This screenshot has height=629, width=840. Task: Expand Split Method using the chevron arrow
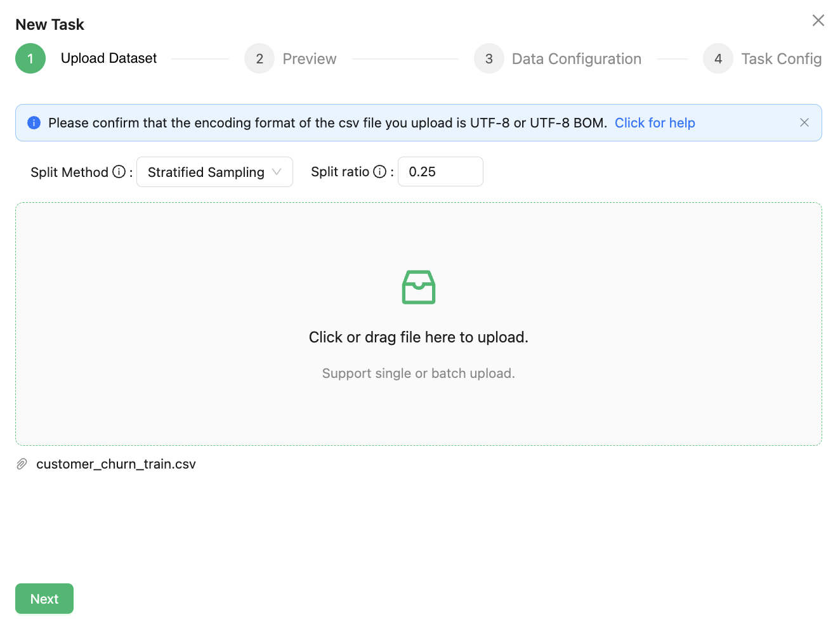coord(277,172)
